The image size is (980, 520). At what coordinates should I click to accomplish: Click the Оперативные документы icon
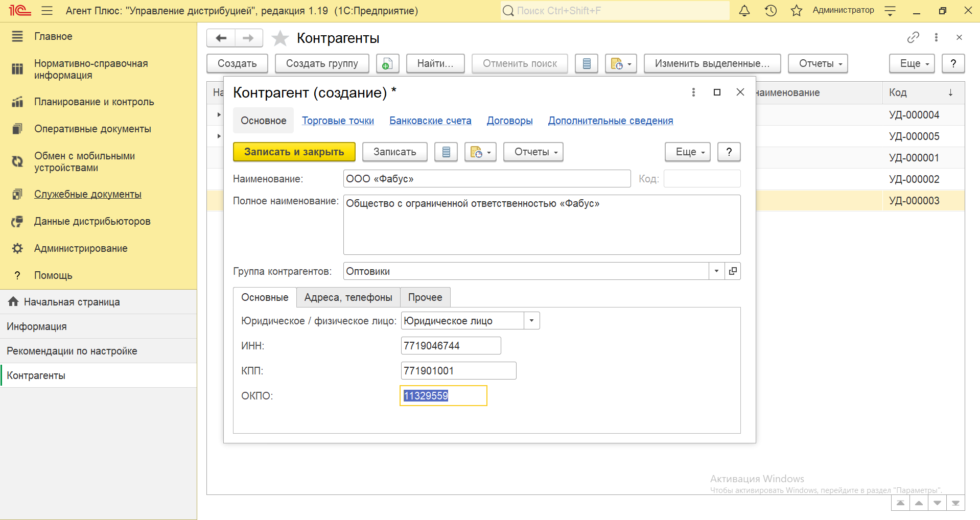(x=17, y=129)
